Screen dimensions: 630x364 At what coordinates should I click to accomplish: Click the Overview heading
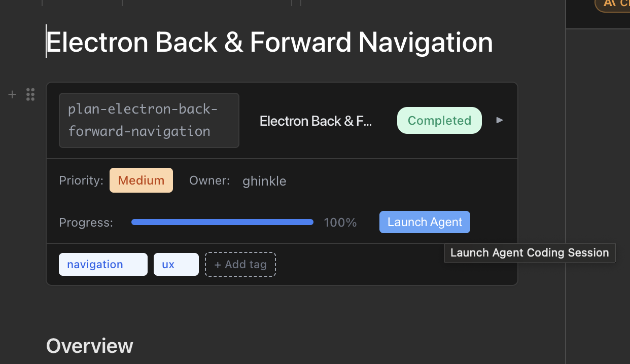(x=89, y=346)
